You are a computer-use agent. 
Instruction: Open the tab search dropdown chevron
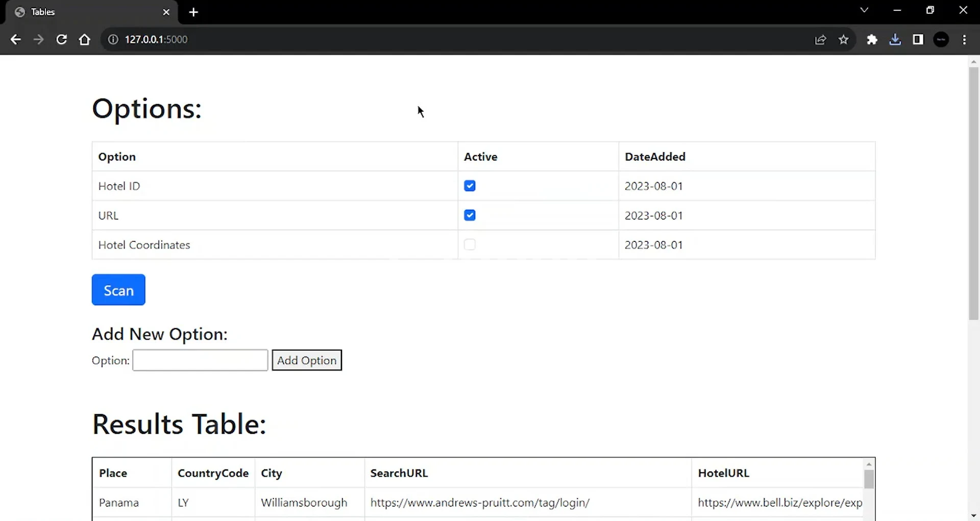click(864, 10)
